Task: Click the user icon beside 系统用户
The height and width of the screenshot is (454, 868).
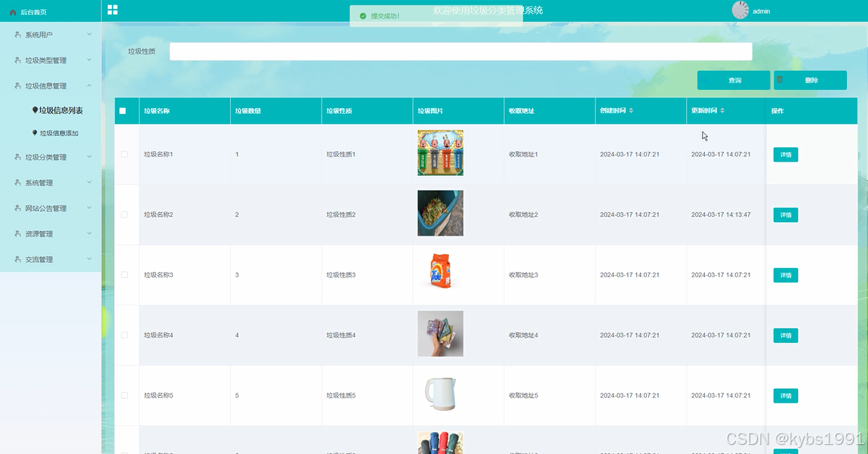Action: coord(17,34)
